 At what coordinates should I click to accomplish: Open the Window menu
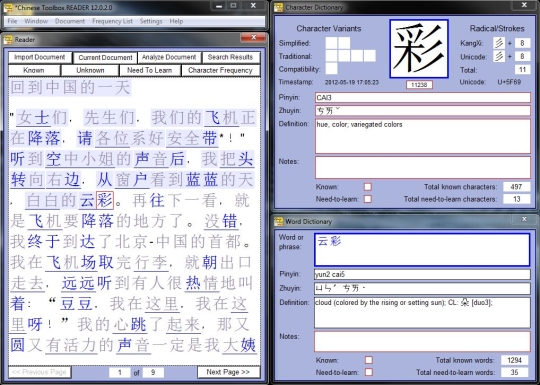click(x=36, y=21)
